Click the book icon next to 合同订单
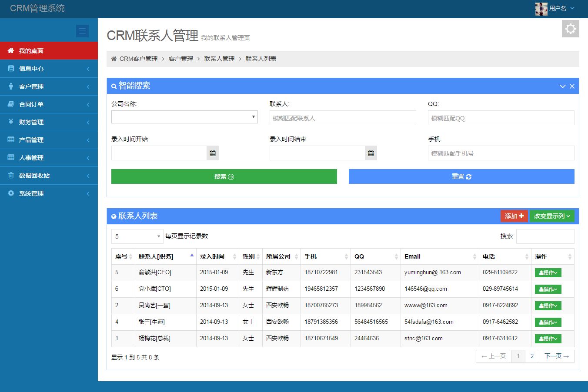The image size is (588, 392). click(11, 104)
